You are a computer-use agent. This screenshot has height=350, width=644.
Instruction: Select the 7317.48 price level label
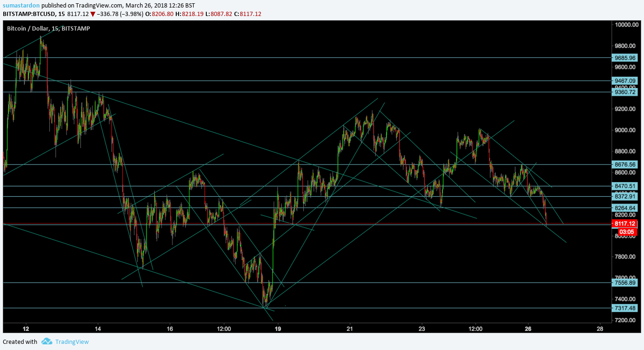(625, 308)
